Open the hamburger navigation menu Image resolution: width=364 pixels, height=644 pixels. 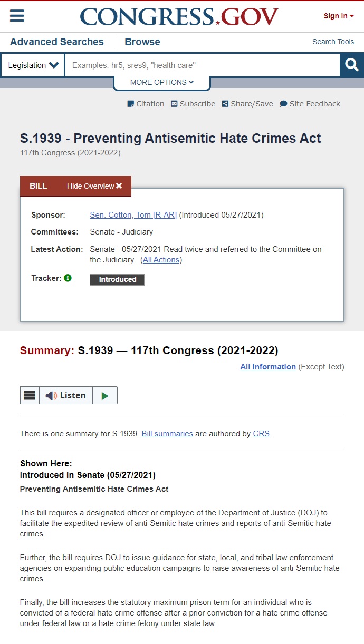click(x=17, y=16)
